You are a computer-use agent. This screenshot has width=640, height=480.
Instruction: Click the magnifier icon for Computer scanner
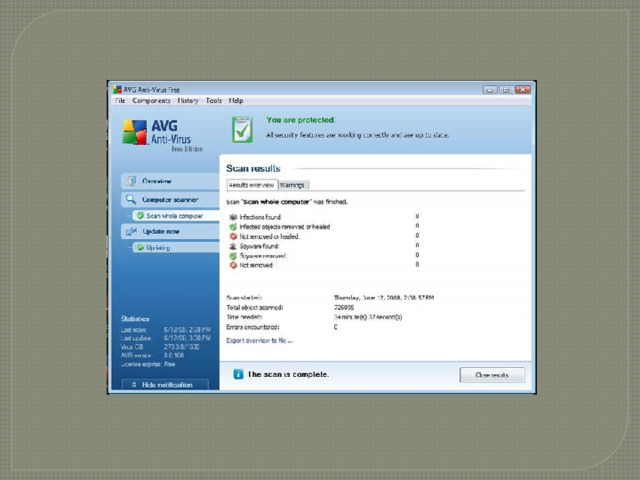tap(131, 200)
